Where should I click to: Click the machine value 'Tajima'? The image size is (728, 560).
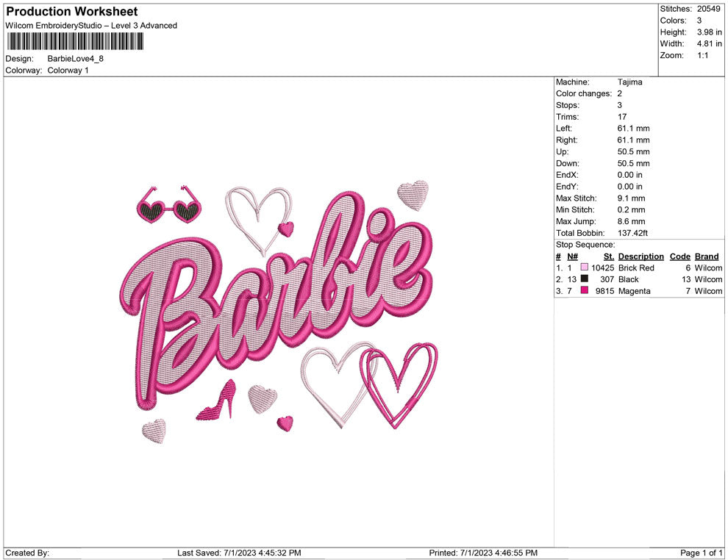tap(629, 82)
